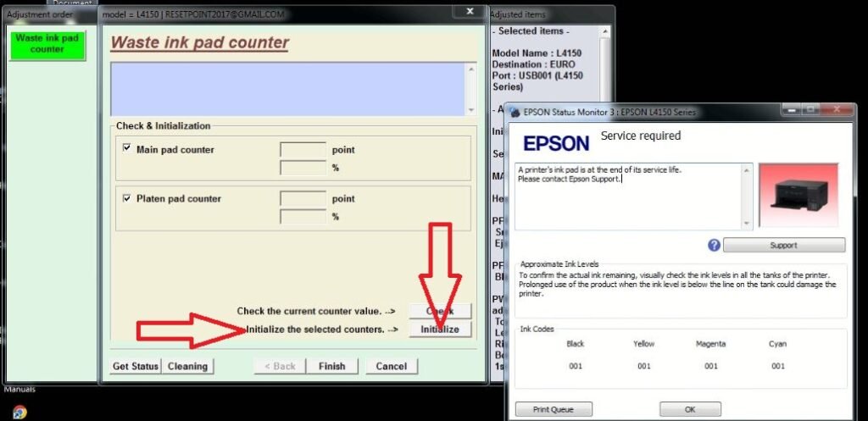
Task: Click OK in Epson Status Monitor
Action: click(690, 409)
